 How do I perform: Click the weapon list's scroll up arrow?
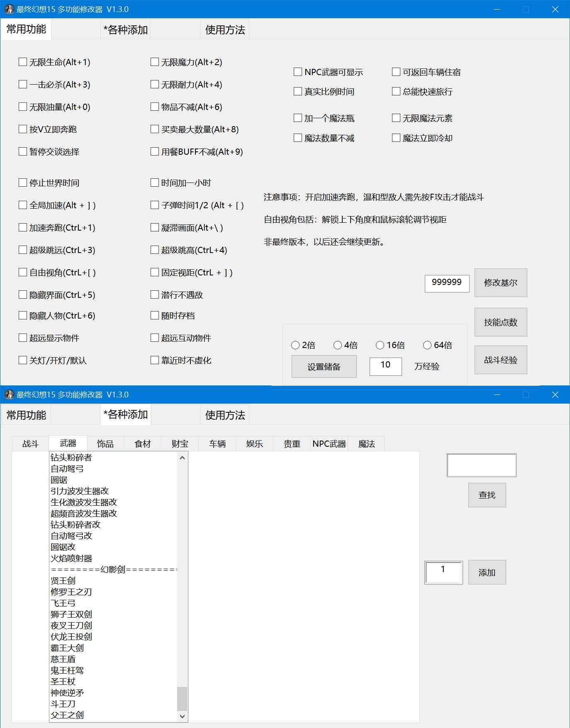tap(182, 458)
